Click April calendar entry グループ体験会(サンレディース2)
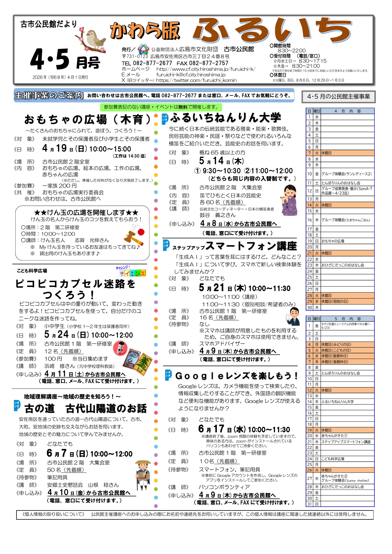Viewport: 392px width, 554px height. (x=347, y=174)
